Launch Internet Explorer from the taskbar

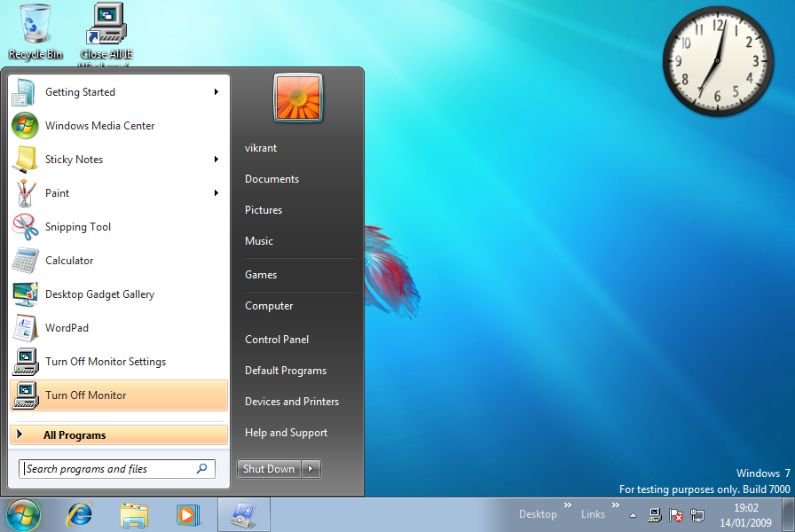pyautogui.click(x=80, y=515)
